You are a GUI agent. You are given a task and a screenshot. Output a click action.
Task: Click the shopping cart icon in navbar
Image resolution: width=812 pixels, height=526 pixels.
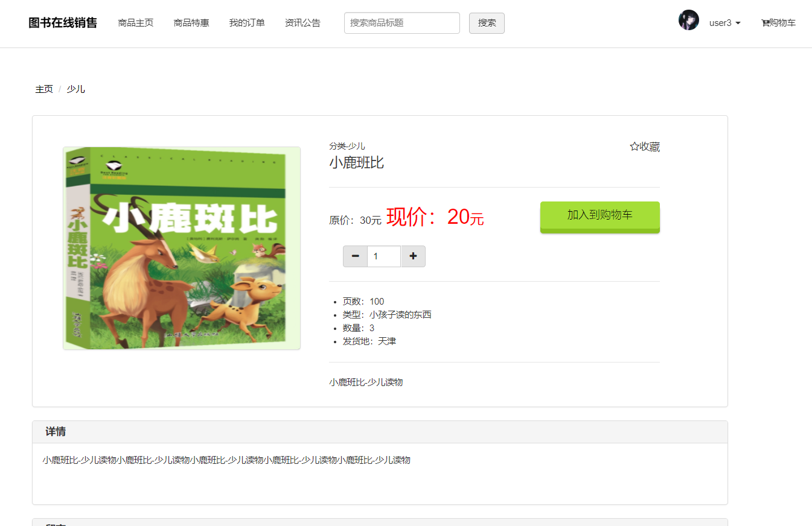(765, 23)
